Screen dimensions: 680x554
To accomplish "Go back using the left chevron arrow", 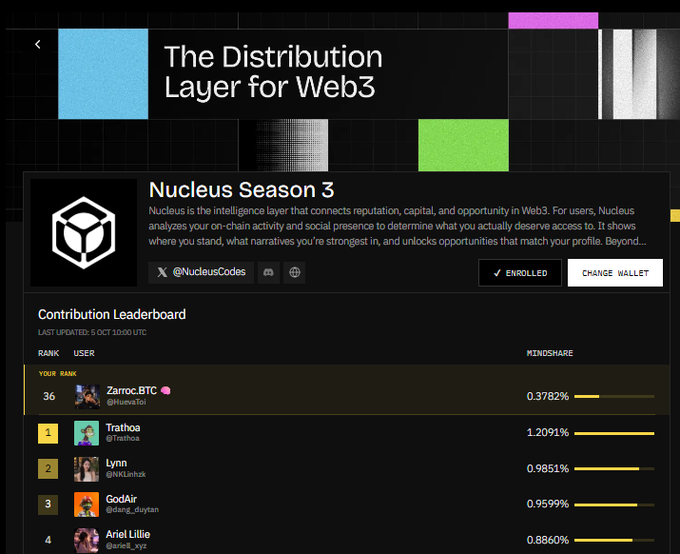I will pyautogui.click(x=38, y=44).
